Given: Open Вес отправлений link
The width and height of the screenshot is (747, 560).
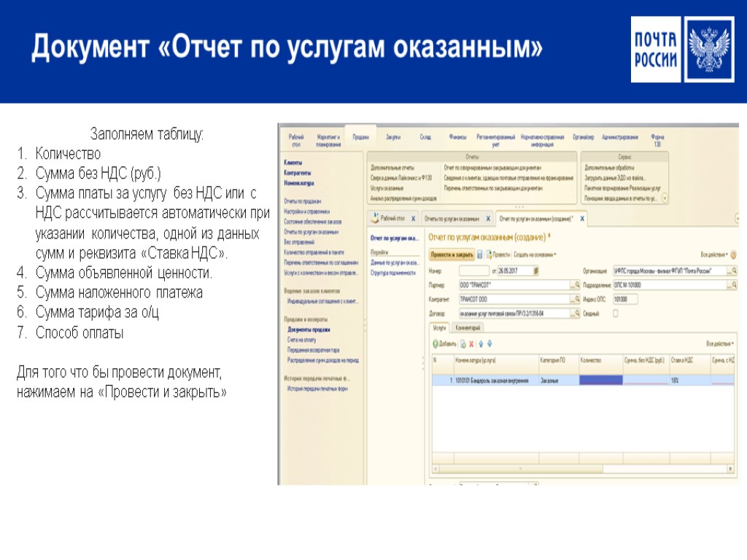Looking at the screenshot, I should (299, 242).
